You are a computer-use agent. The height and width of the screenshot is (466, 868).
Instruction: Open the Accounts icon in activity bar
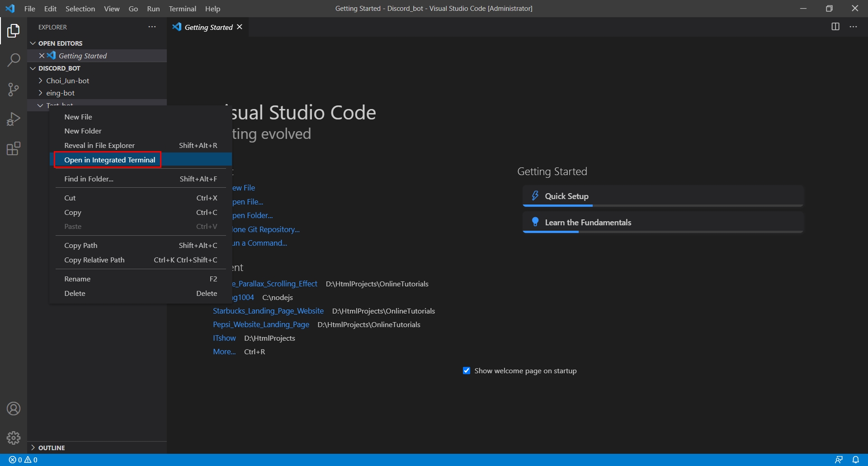click(14, 409)
